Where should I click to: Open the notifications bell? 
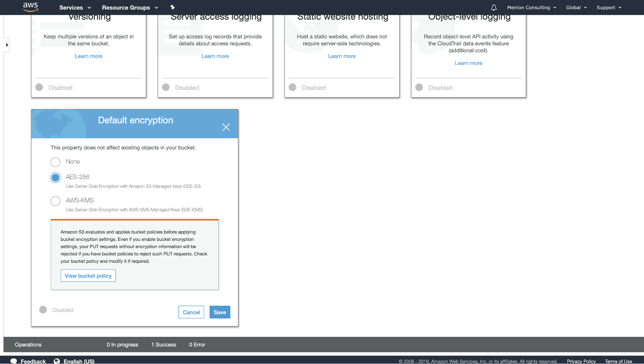click(494, 8)
